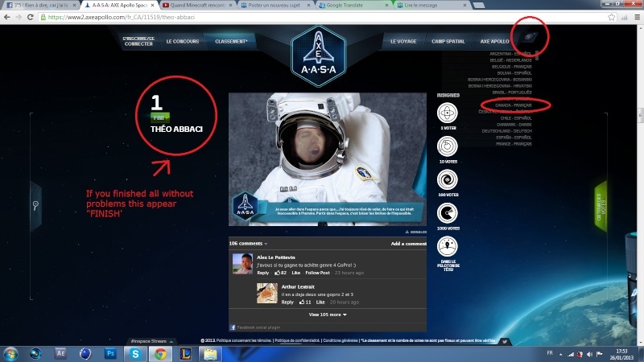This screenshot has height=362, width=644.
Task: Click Arthur Lextrait's avatar thumbnail
Action: pyautogui.click(x=267, y=293)
